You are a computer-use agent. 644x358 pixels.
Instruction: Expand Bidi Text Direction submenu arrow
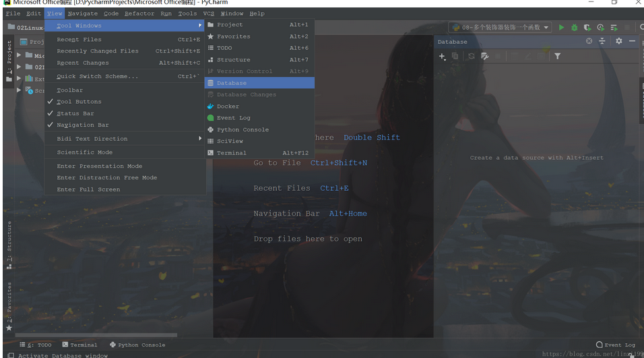pos(200,138)
